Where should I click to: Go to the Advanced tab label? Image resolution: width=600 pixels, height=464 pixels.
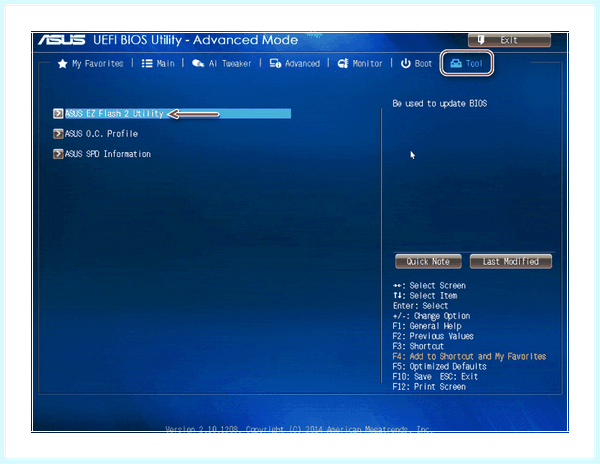pos(302,63)
